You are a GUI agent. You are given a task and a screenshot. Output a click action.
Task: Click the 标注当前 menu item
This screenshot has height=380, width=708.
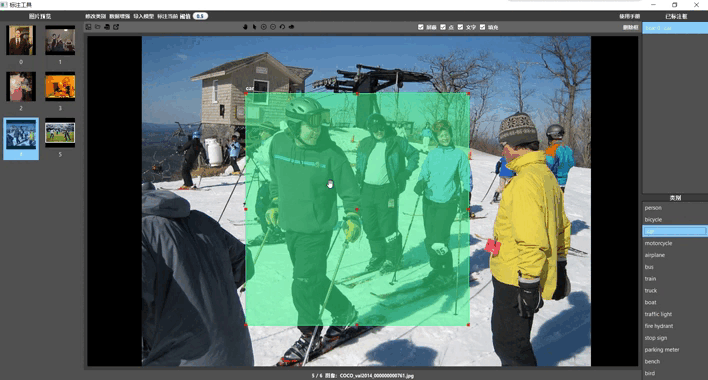(x=168, y=16)
